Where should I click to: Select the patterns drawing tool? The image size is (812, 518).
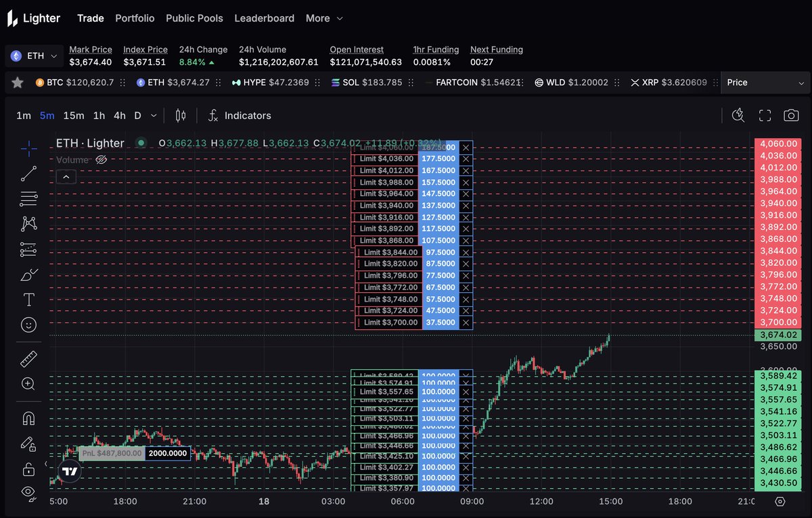(28, 223)
